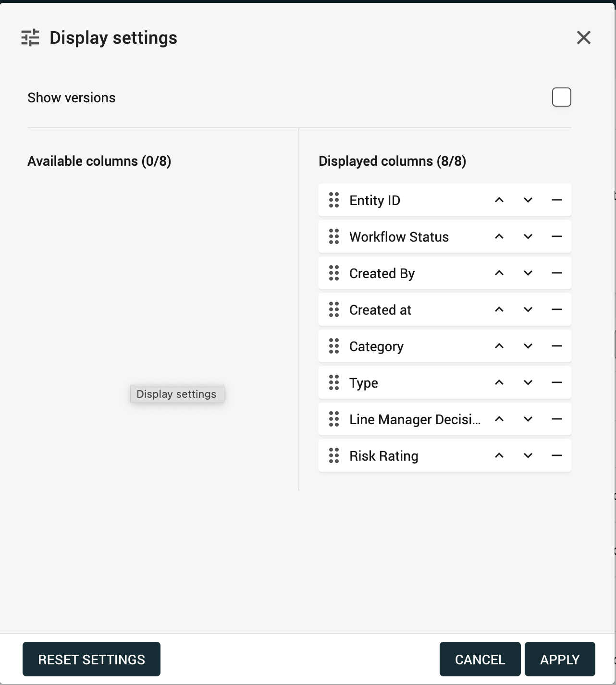Remove Line Manager Decision from displayed columns
The height and width of the screenshot is (685, 616).
(557, 419)
